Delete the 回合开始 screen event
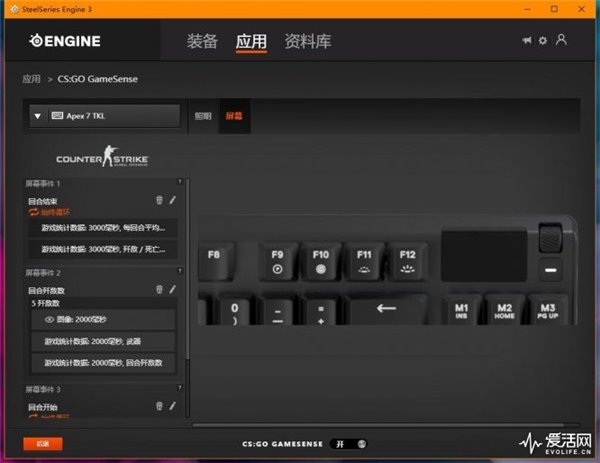This screenshot has width=600, height=463. pos(159,406)
